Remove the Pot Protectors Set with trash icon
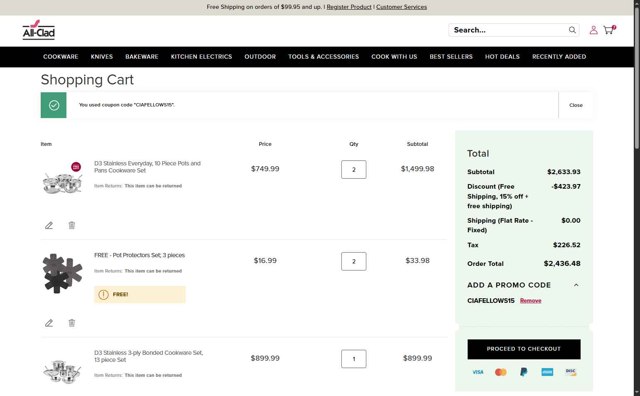640x396 pixels. [x=71, y=323]
